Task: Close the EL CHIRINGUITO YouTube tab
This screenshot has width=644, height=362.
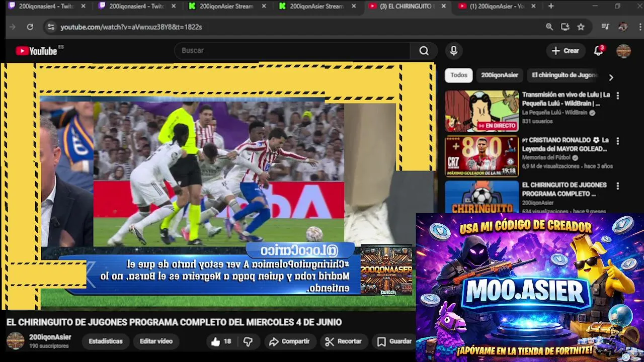Action: (x=443, y=6)
